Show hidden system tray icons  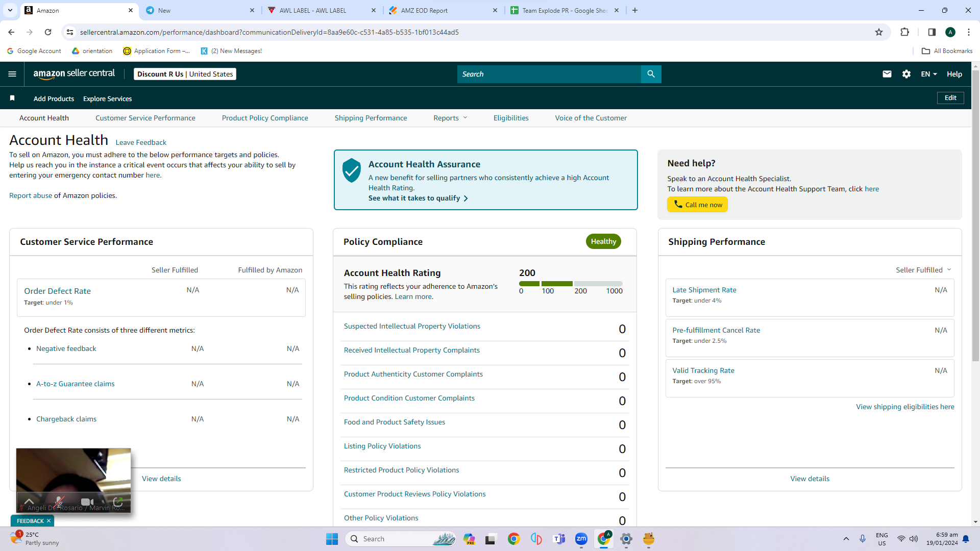(846, 539)
